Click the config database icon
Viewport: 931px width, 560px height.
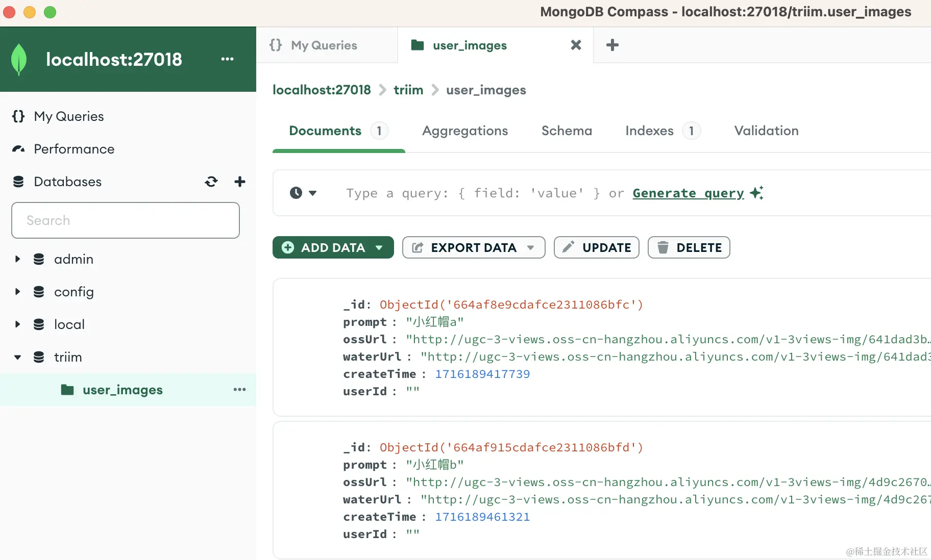39,292
